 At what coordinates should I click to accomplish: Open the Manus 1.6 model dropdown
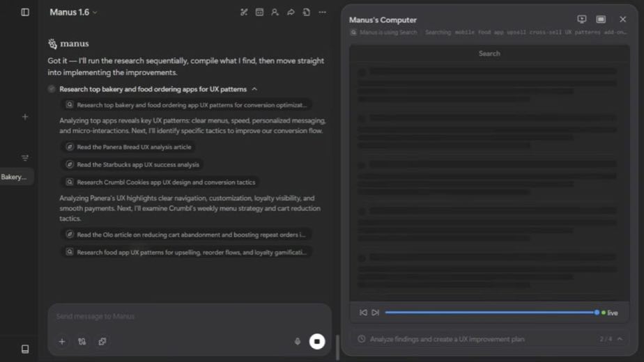(x=73, y=13)
